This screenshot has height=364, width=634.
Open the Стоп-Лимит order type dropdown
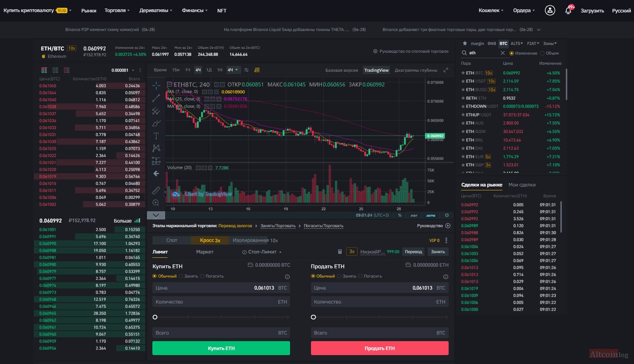tap(262, 252)
